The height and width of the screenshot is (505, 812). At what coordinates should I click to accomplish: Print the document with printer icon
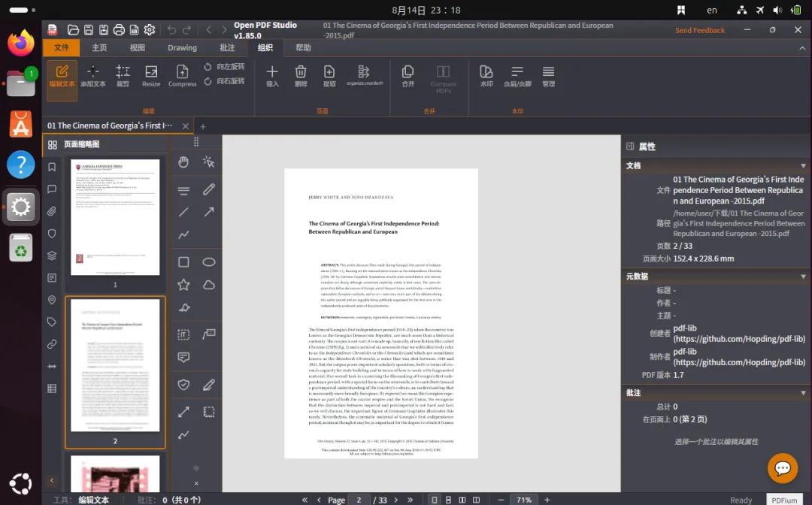click(119, 30)
